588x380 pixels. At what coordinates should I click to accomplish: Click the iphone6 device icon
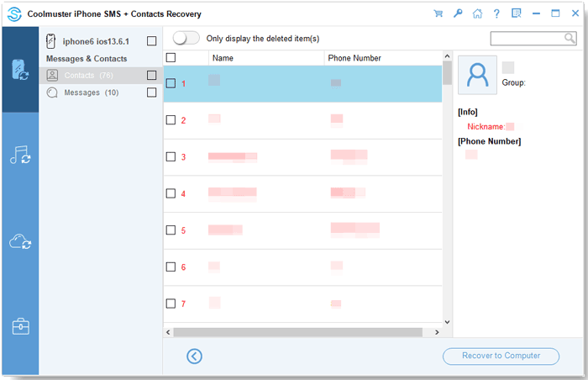(x=50, y=41)
